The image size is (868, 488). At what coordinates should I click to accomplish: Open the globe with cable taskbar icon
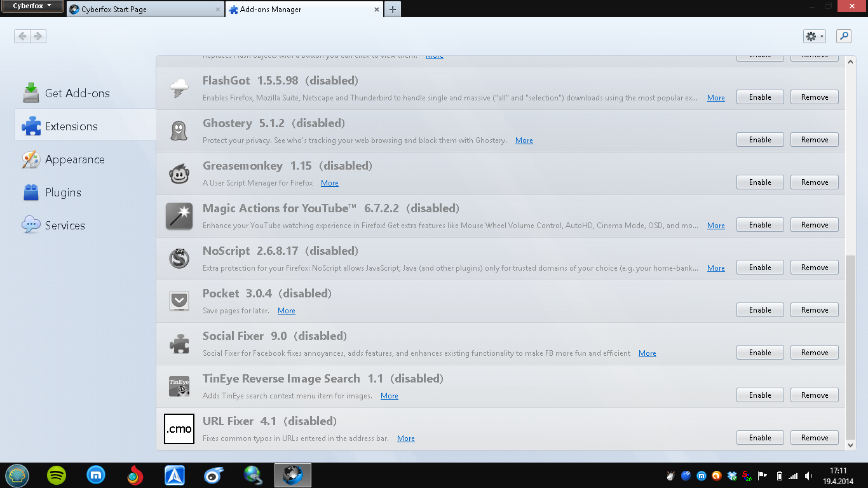253,475
